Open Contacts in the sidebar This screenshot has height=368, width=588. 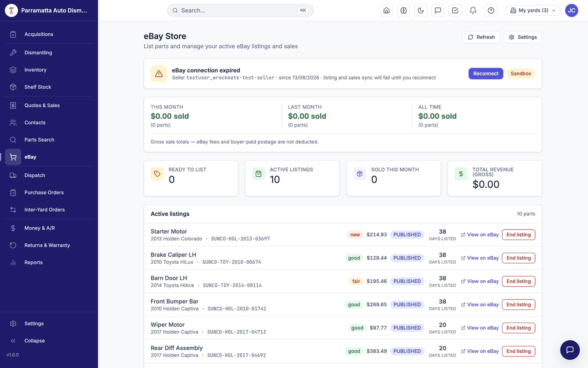pyautogui.click(x=49, y=122)
